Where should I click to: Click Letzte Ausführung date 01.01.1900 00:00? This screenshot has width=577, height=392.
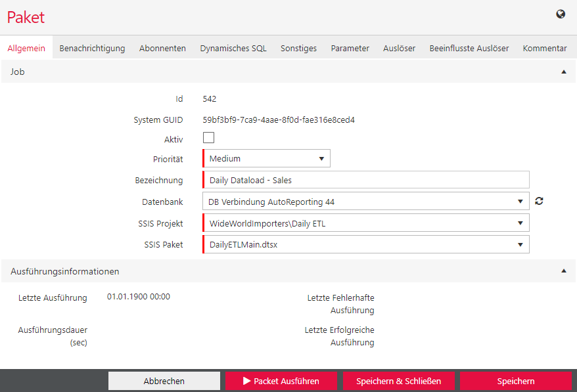139,296
